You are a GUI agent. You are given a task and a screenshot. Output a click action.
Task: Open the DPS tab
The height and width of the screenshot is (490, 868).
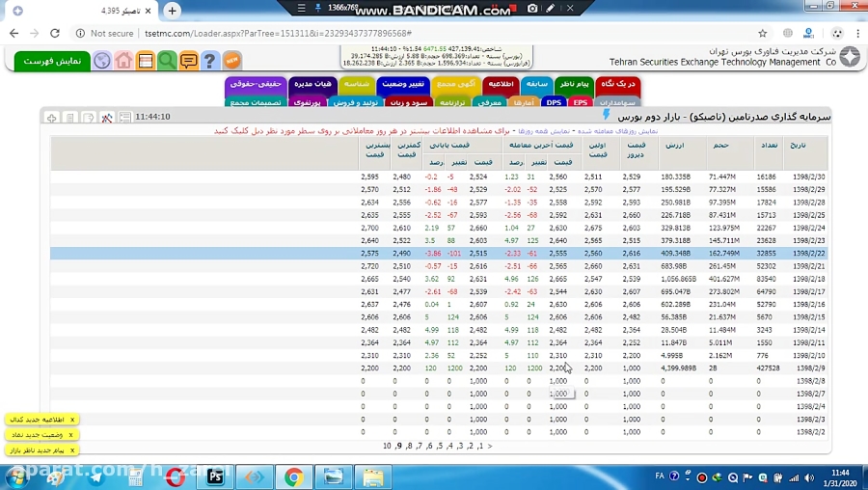pyautogui.click(x=554, y=102)
